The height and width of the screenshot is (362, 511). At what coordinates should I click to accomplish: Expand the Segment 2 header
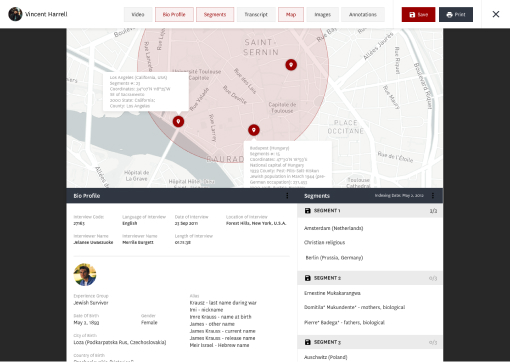(370, 278)
